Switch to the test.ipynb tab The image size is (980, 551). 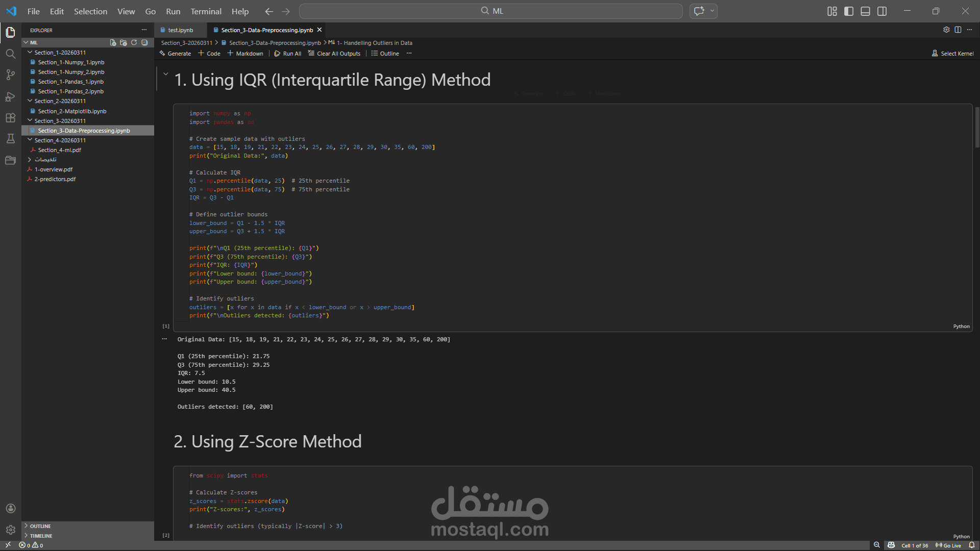pos(180,30)
